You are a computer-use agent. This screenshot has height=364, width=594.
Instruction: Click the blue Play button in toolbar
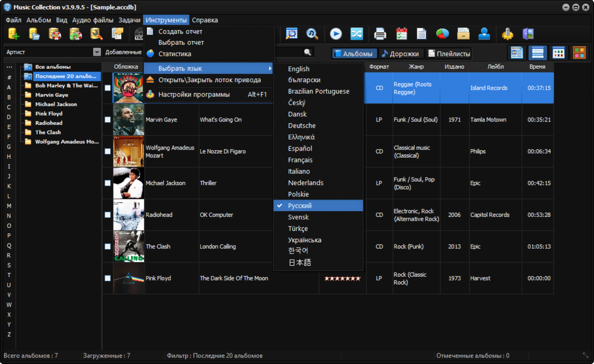click(x=336, y=34)
